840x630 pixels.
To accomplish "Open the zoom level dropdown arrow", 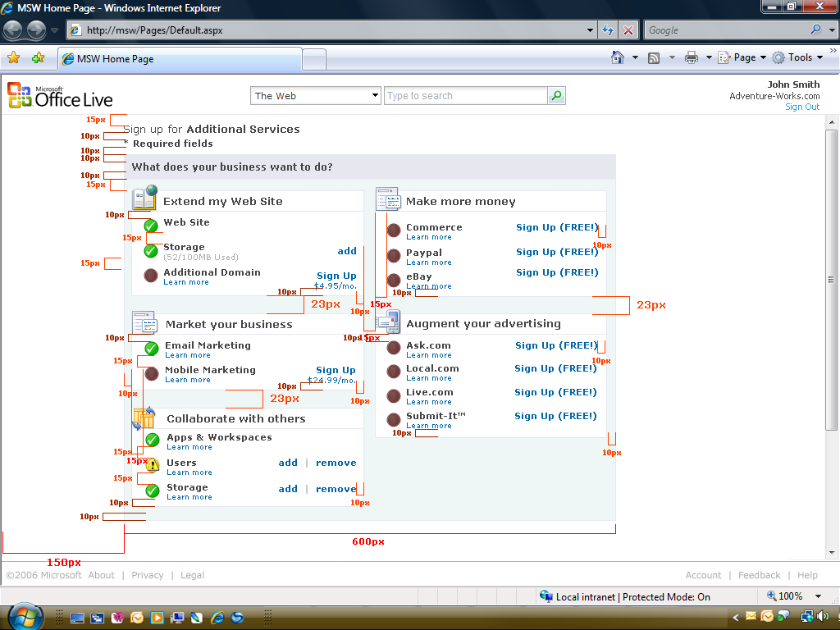I will (x=818, y=596).
